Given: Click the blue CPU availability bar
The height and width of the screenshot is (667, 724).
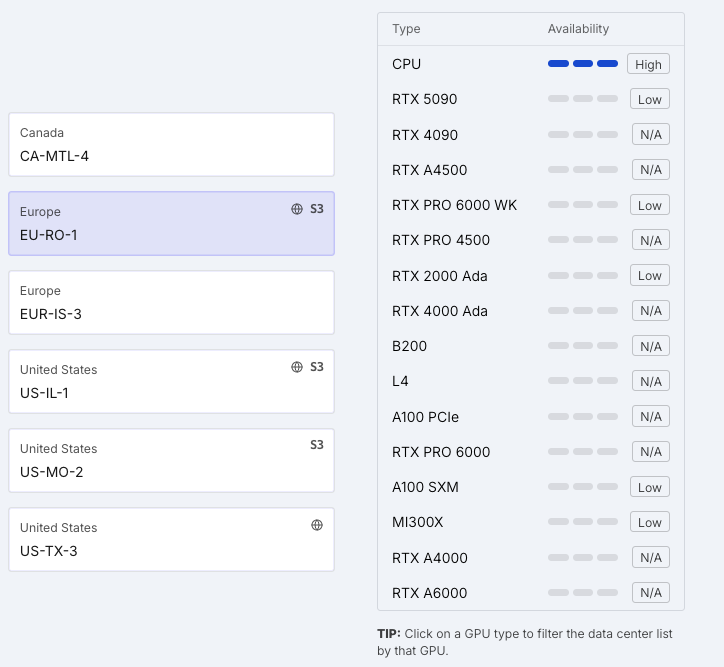Looking at the screenshot, I should [x=582, y=64].
